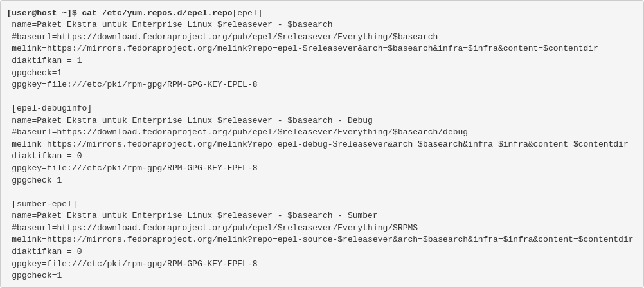Click gpgcheck=1 in the [epel] section
Viewport: 644px width, 288px height.
pyautogui.click(x=37, y=73)
